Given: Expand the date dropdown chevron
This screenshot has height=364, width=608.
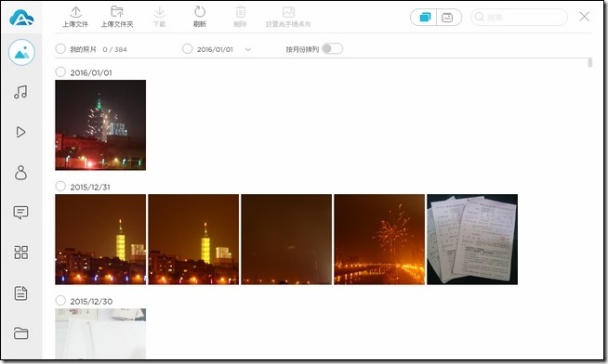Looking at the screenshot, I should click(248, 49).
